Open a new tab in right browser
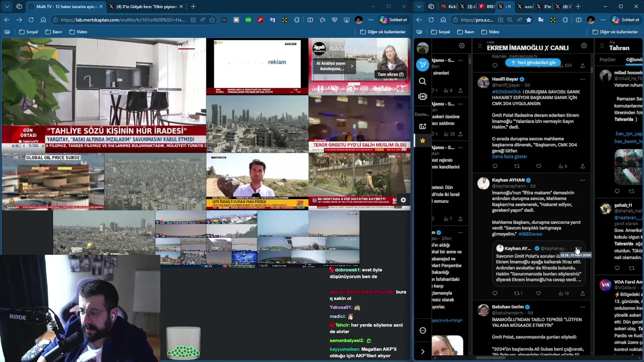Screen dimensions: 644x362 [578, 7]
